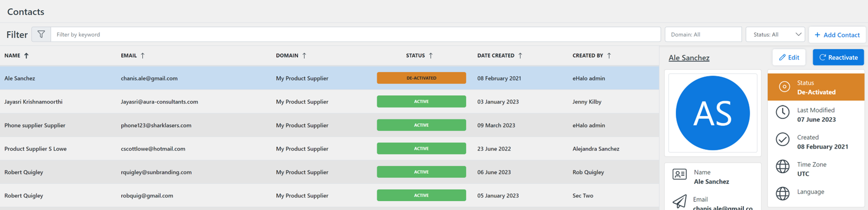Select Robert Quigley robquig@gmail.com row
Image resolution: width=868 pixels, height=210 pixels.
(x=329, y=196)
